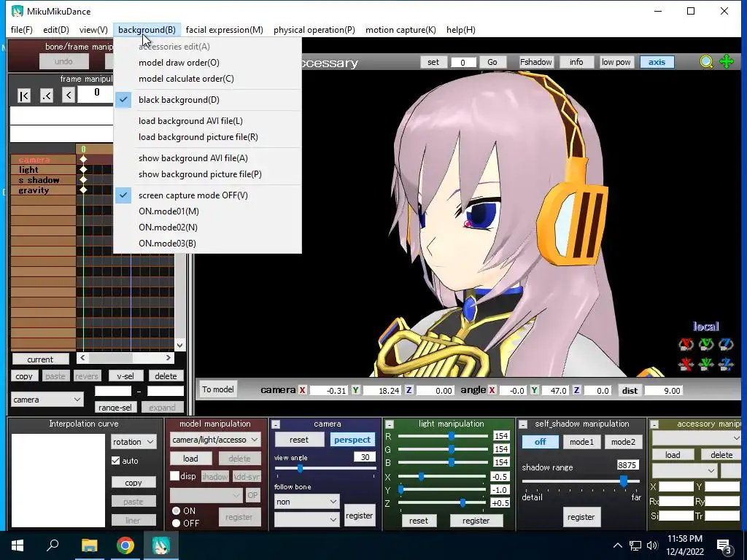Image resolution: width=747 pixels, height=560 pixels.
Task: Open accessory selection dropdown
Action: click(696, 437)
